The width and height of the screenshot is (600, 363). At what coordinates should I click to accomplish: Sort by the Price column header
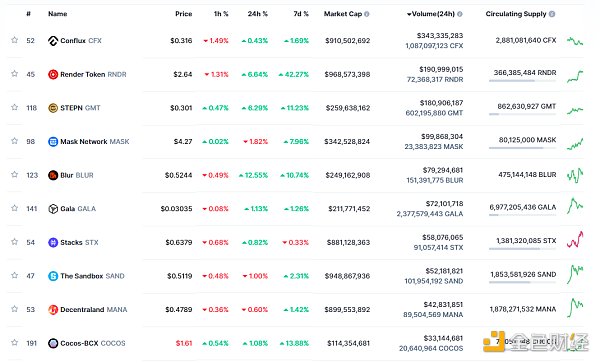click(x=184, y=14)
